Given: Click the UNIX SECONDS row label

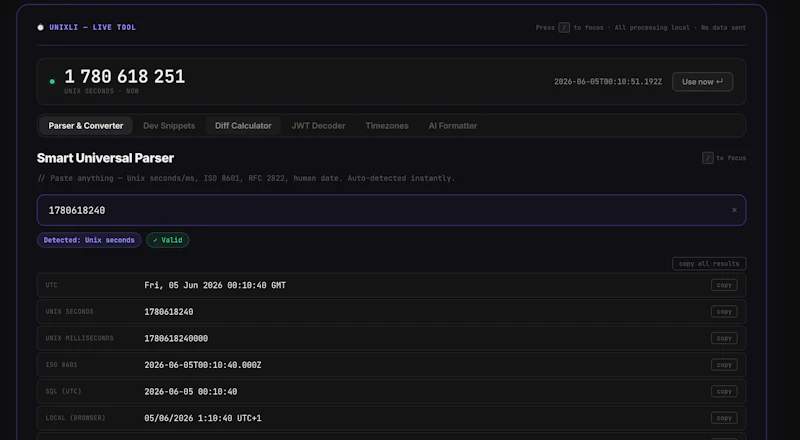Looking at the screenshot, I should (69, 311).
